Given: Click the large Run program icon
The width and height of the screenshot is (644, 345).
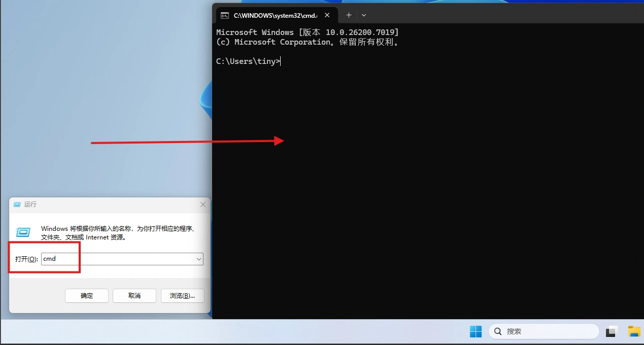Looking at the screenshot, I should [x=23, y=232].
